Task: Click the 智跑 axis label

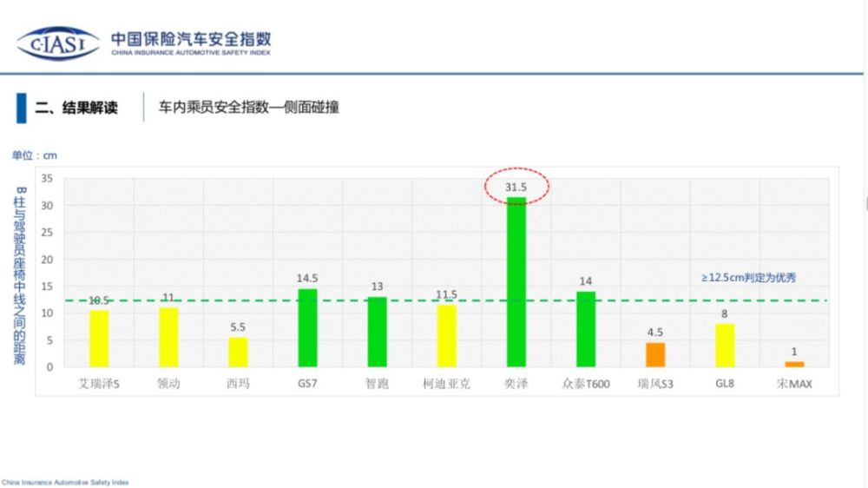Action: [377, 383]
